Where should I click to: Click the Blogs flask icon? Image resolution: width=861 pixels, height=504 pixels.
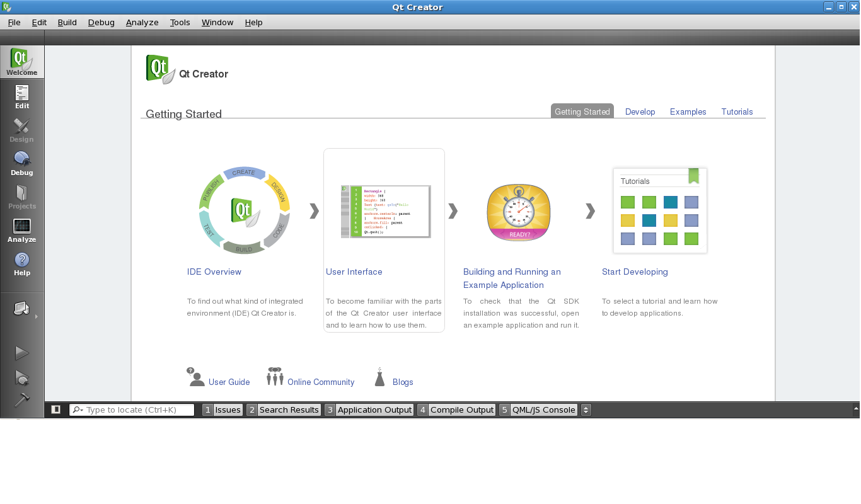[x=379, y=377]
